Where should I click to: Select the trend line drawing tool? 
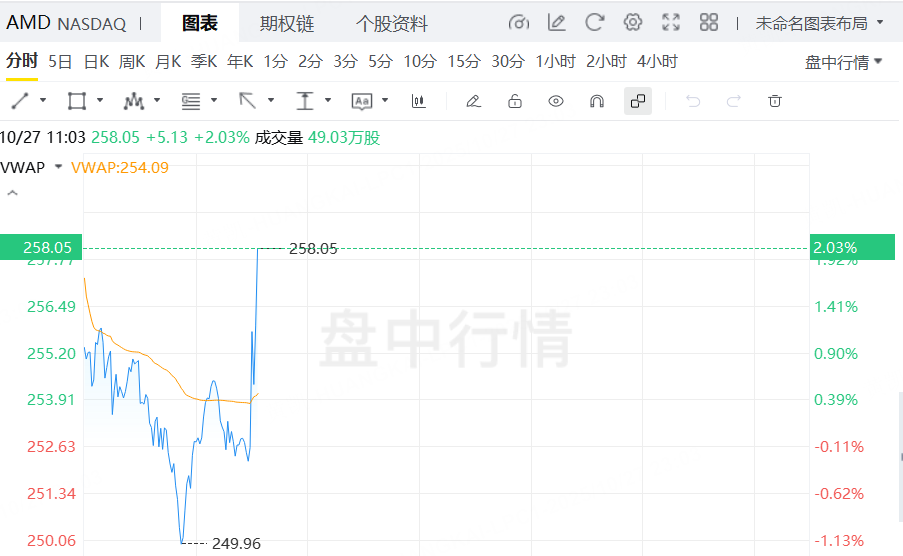20,101
